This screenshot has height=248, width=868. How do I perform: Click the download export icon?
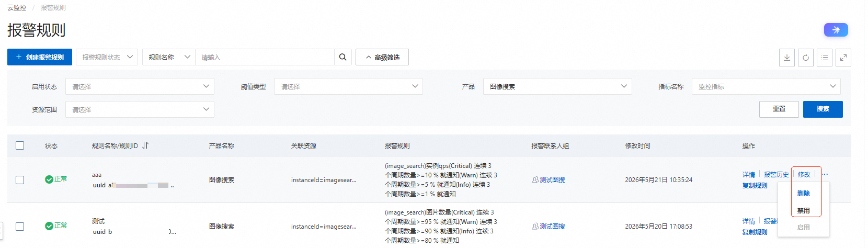coord(787,58)
